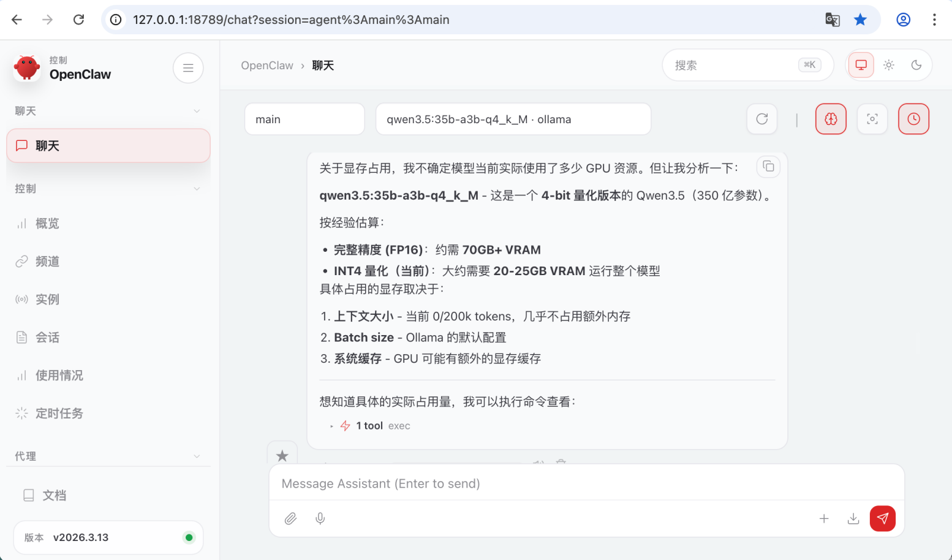Open 文档 in the sidebar
This screenshot has height=560, width=952.
[x=108, y=496]
